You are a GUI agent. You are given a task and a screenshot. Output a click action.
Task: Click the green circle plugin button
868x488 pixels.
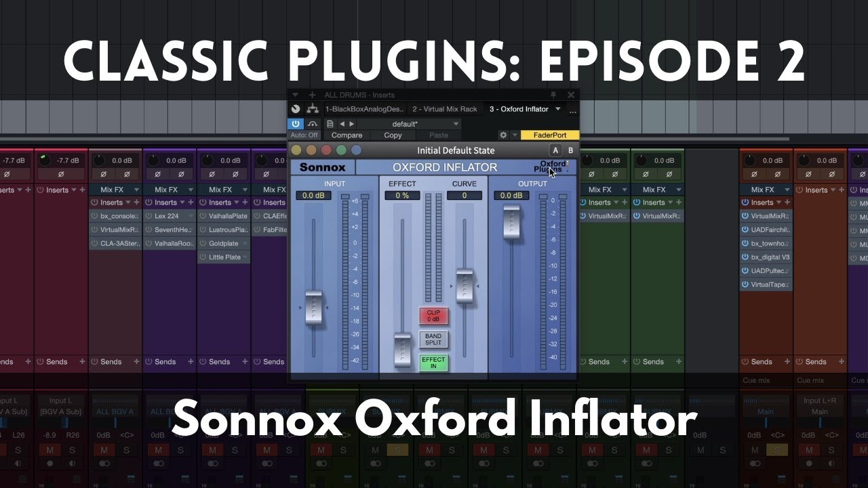pos(341,150)
